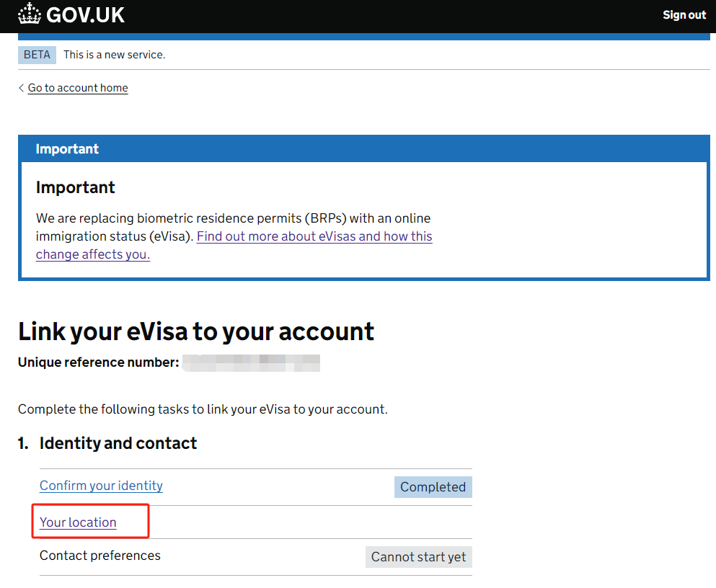
Task: Sign out of the account
Action: click(x=684, y=15)
